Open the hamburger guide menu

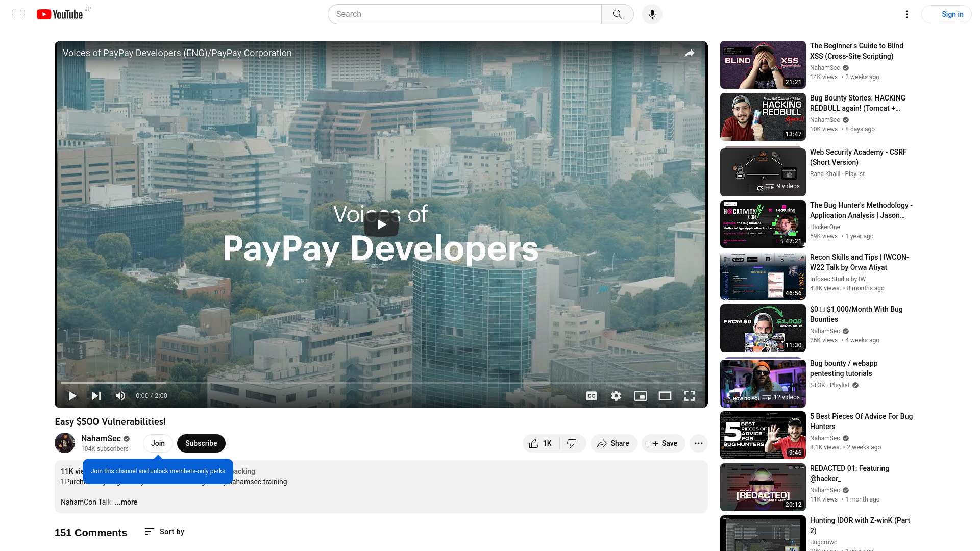pos(18,14)
